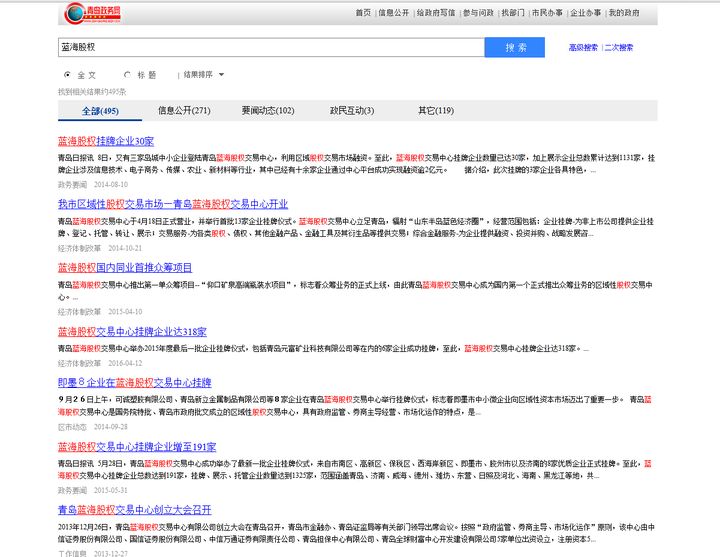Image resolution: width=720 pixels, height=557 pixels.
Task: Open result 青岛蓝海股权交易中心创立大会召开
Action: pyautogui.click(x=135, y=510)
